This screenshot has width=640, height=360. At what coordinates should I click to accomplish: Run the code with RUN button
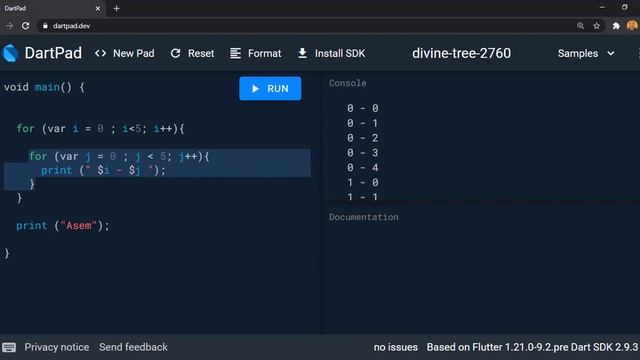(x=270, y=89)
